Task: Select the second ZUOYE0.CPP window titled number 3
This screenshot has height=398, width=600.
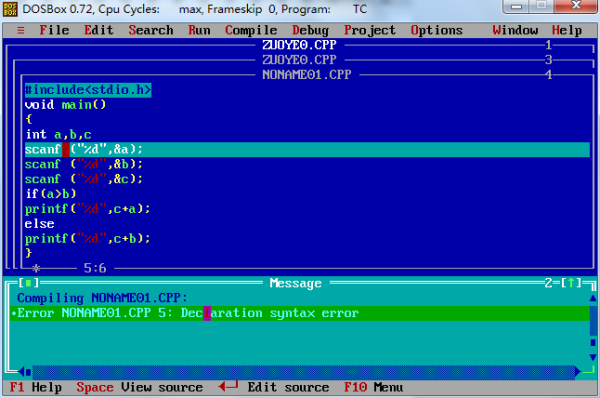Action: coord(299,60)
